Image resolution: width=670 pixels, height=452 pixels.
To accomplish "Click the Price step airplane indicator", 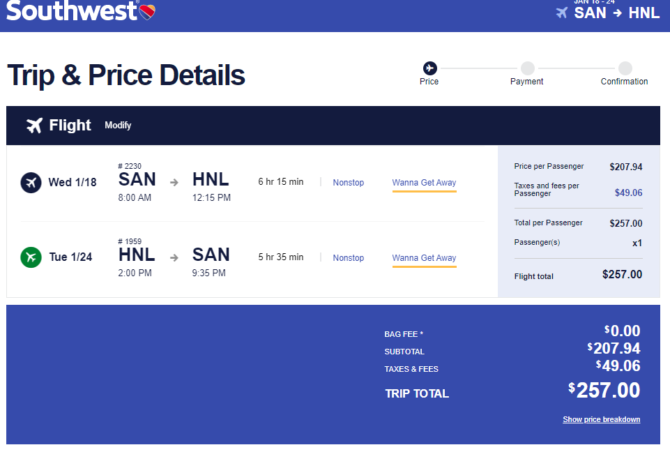I will coord(430,68).
